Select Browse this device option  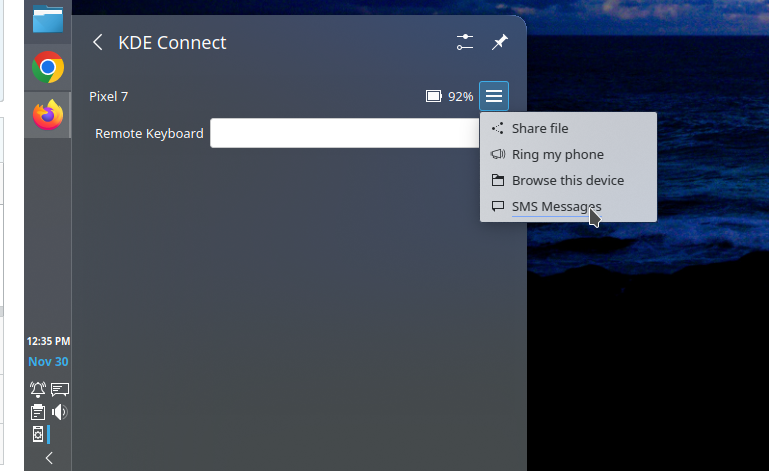[568, 180]
